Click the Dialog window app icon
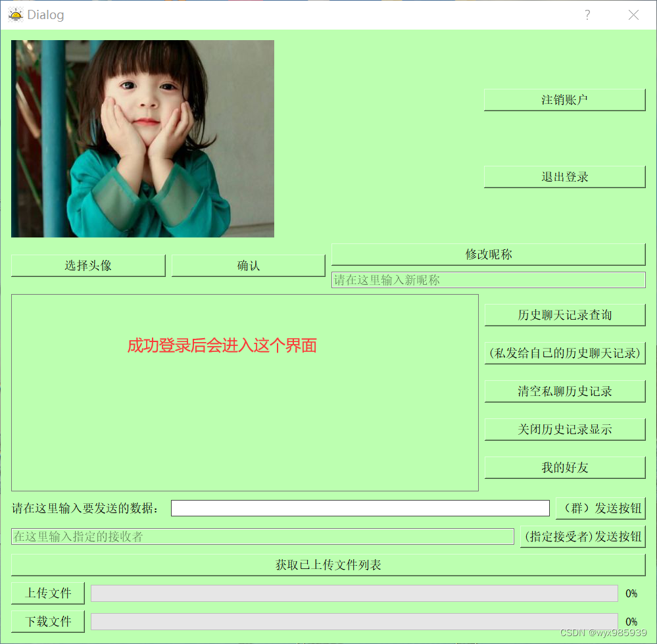This screenshot has width=657, height=644. tap(16, 14)
